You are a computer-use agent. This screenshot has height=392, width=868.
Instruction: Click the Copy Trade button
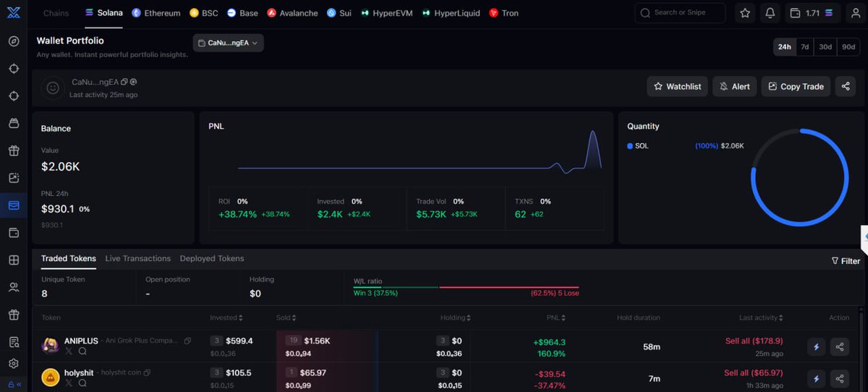click(796, 86)
